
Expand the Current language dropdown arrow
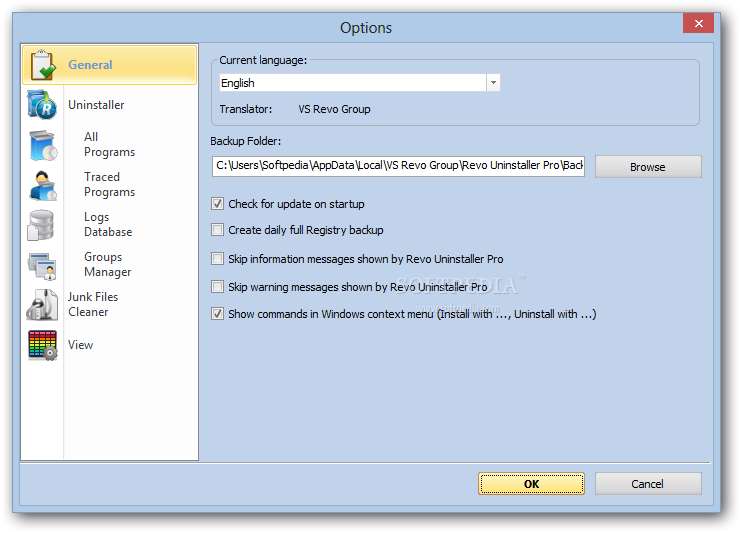493,83
